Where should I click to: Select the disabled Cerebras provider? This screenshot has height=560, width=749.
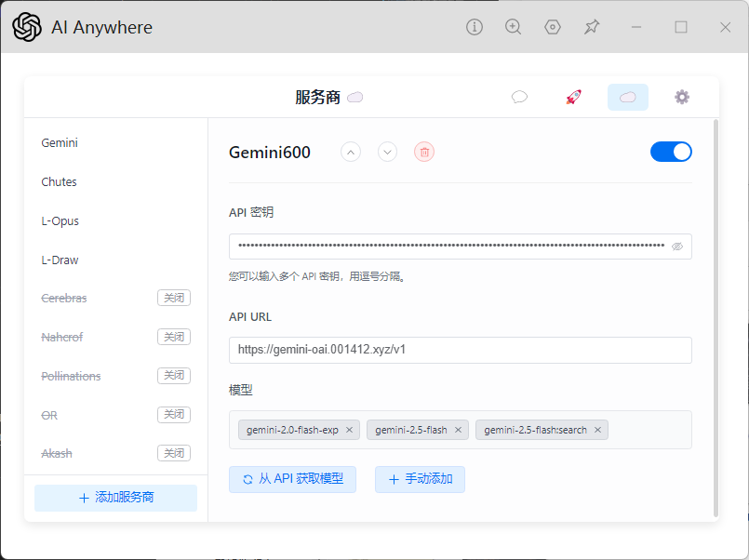[x=64, y=299]
